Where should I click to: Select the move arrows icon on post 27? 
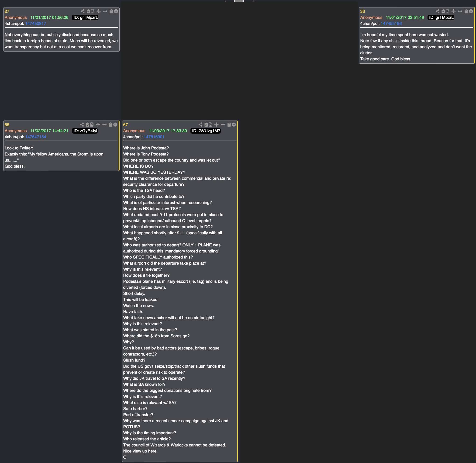98,11
